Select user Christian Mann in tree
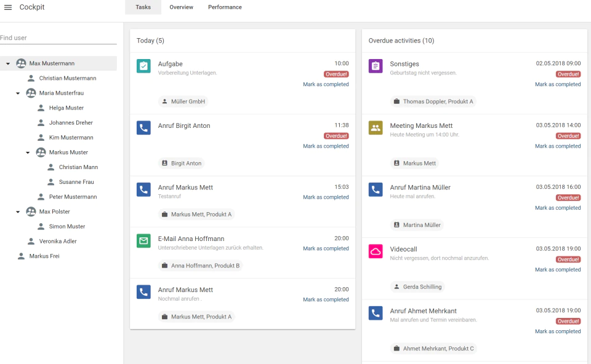Viewport: 591px width, 364px height. pos(78,167)
